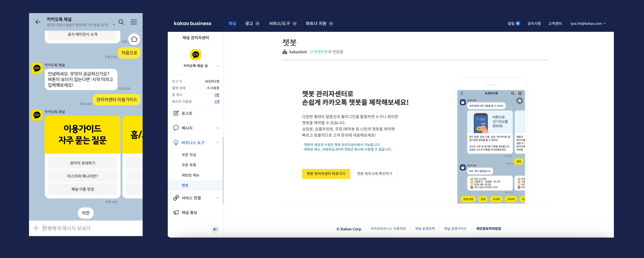Open 채팅방 메뉴 in the sidebar
644x258 pixels.
point(190,175)
